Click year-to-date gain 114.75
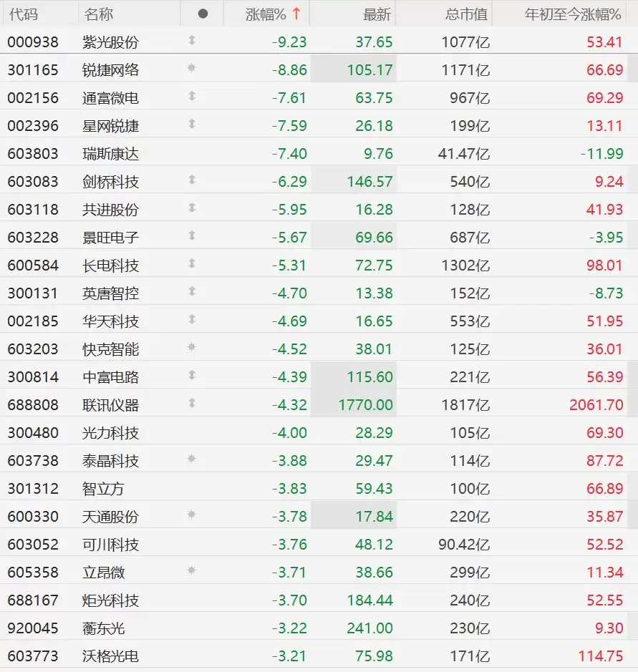 600,656
